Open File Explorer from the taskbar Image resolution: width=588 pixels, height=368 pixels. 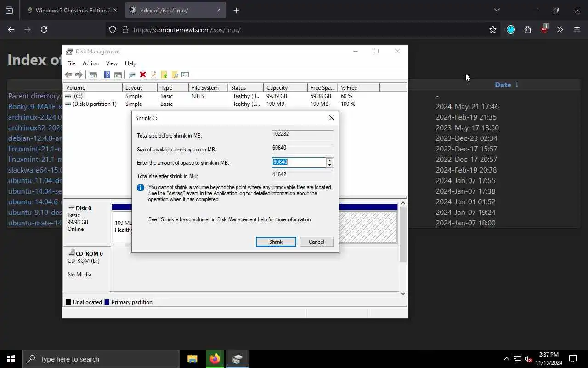click(x=192, y=359)
